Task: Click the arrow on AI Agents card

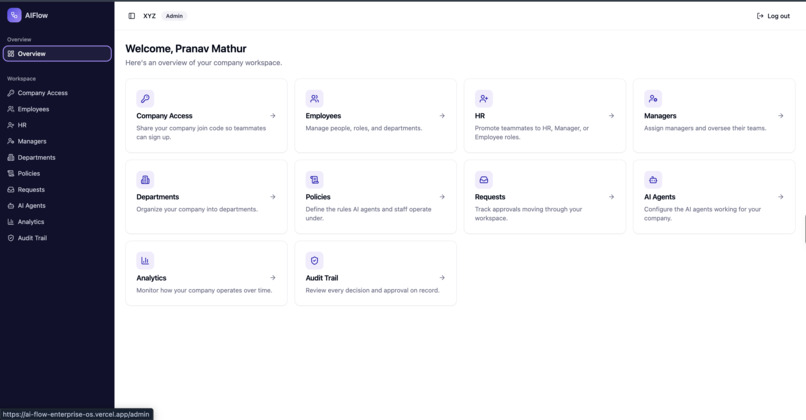Action: [x=780, y=197]
